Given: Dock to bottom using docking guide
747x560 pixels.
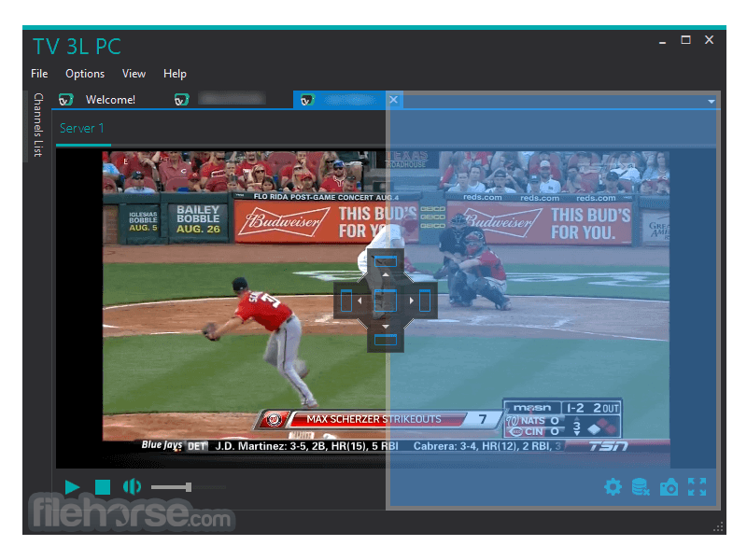Looking at the screenshot, I should coord(386,340).
